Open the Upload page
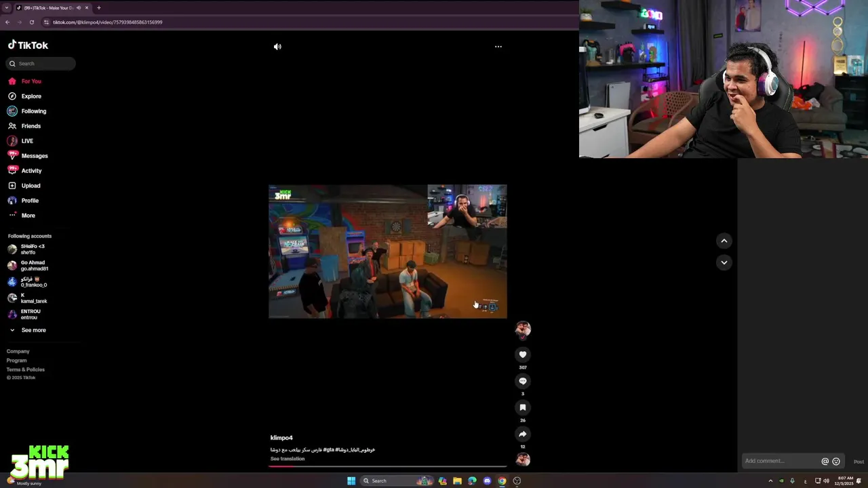The width and height of the screenshot is (868, 488). click(24, 186)
